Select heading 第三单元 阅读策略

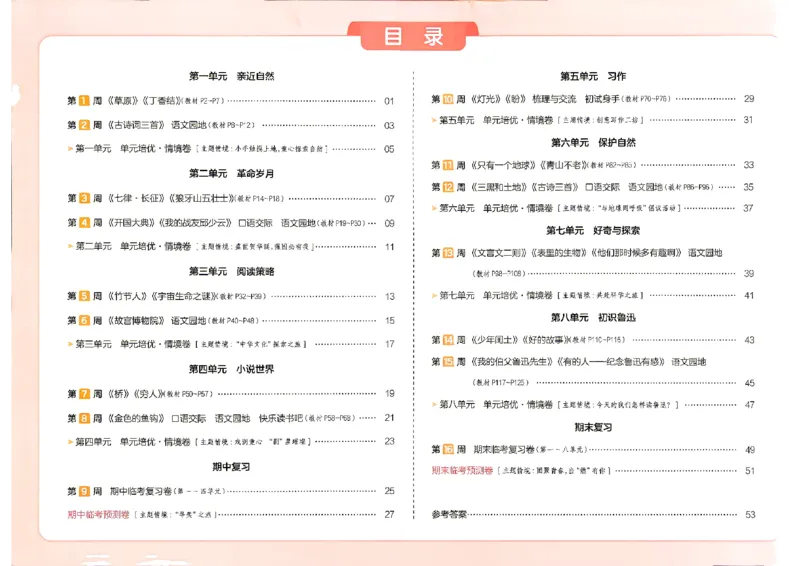coord(232,272)
